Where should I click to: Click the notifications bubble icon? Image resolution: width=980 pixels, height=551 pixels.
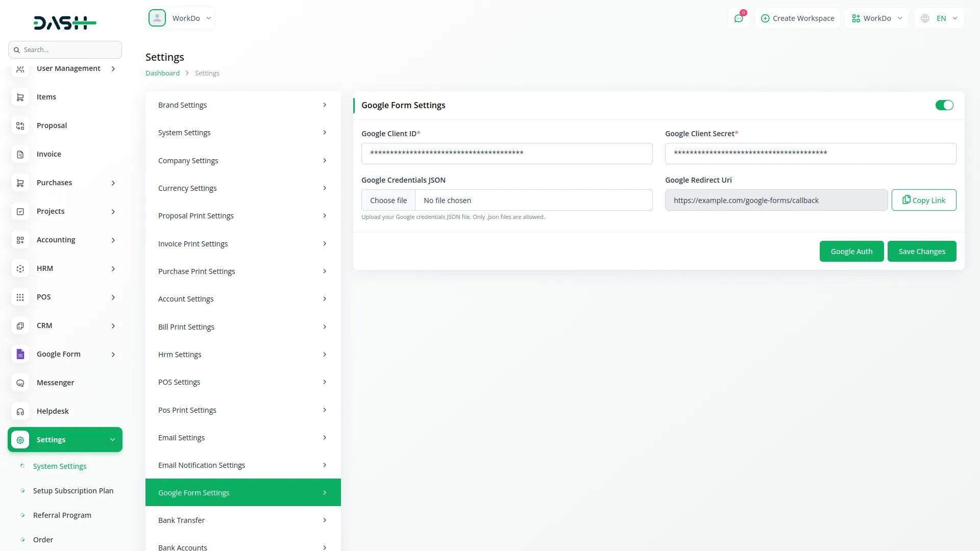(x=739, y=18)
